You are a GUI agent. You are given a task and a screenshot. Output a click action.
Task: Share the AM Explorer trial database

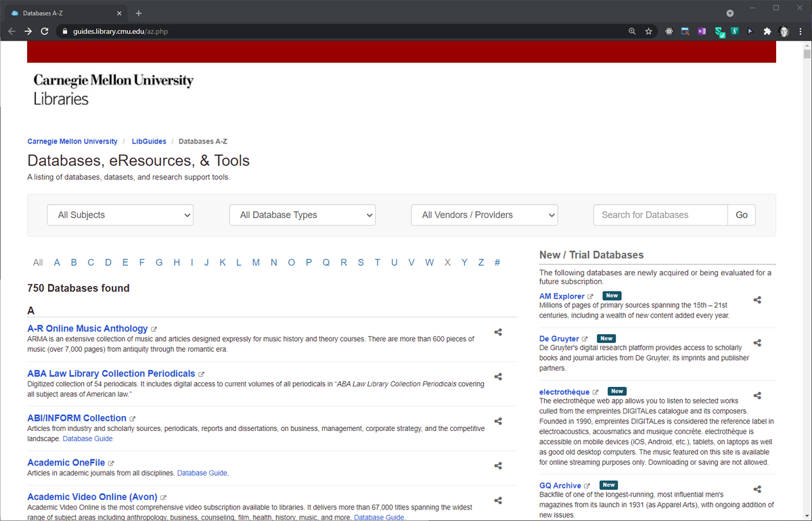[x=757, y=300]
